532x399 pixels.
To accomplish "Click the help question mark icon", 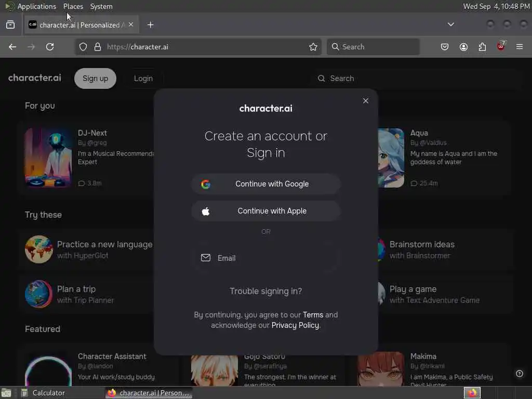I will pyautogui.click(x=519, y=374).
